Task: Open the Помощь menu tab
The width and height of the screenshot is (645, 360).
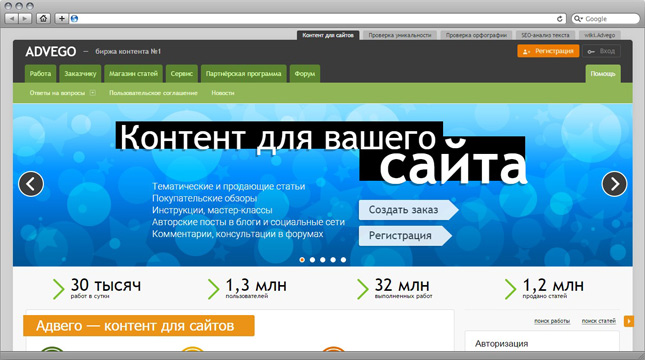Action: tap(603, 74)
